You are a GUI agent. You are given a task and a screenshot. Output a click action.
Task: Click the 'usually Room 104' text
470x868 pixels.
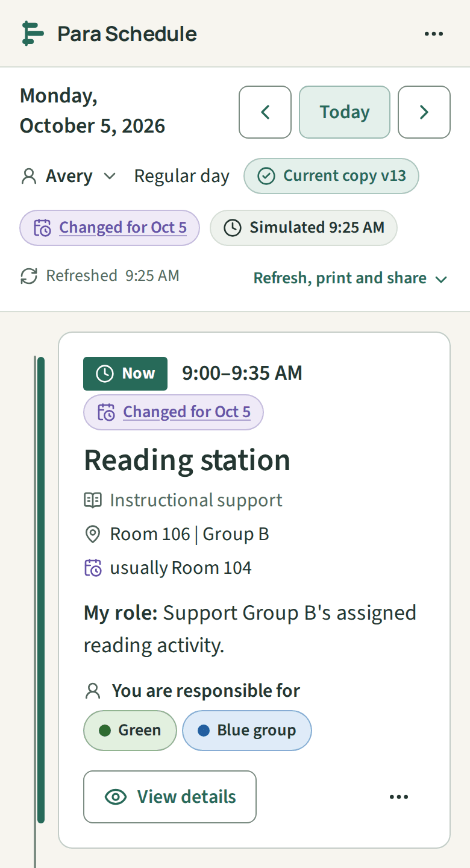point(181,568)
